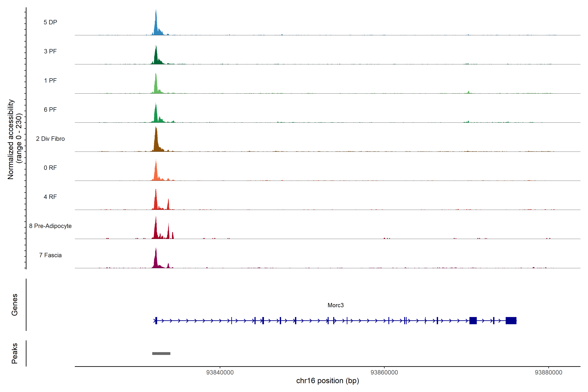Select the 2 Div Fibro label
Image resolution: width=588 pixels, height=392 pixels.
pos(50,139)
